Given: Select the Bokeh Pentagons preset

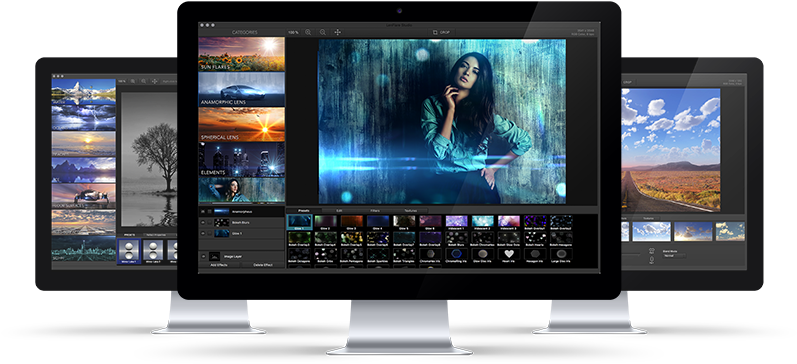Looking at the screenshot, I should (352, 255).
